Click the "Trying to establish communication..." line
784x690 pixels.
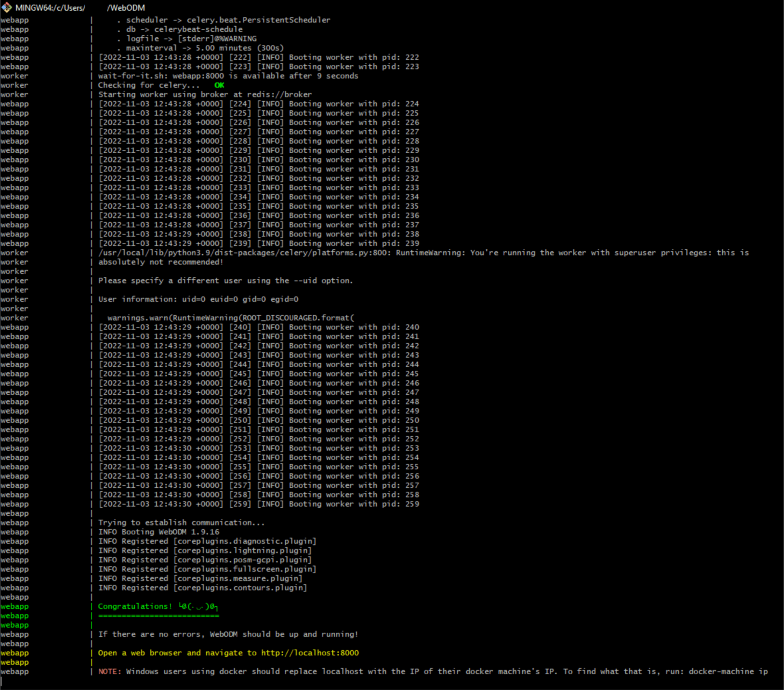tap(181, 522)
